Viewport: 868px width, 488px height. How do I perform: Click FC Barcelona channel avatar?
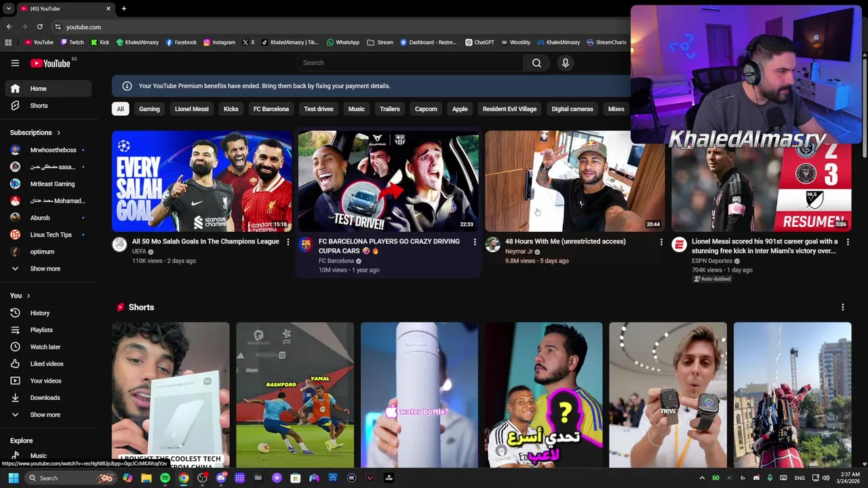click(x=306, y=245)
